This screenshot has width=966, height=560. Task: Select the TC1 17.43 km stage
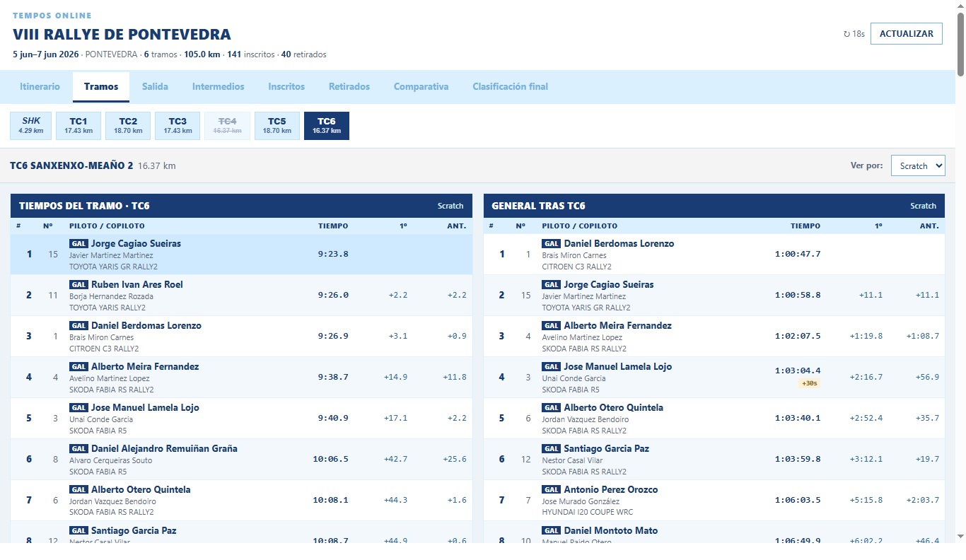[78, 126]
